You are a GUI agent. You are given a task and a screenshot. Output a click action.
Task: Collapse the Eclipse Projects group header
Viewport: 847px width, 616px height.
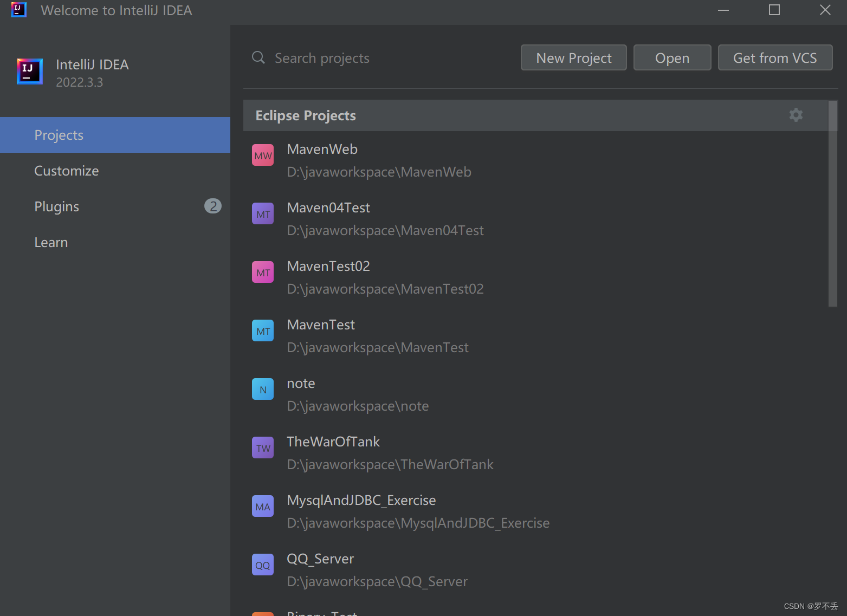pos(535,115)
